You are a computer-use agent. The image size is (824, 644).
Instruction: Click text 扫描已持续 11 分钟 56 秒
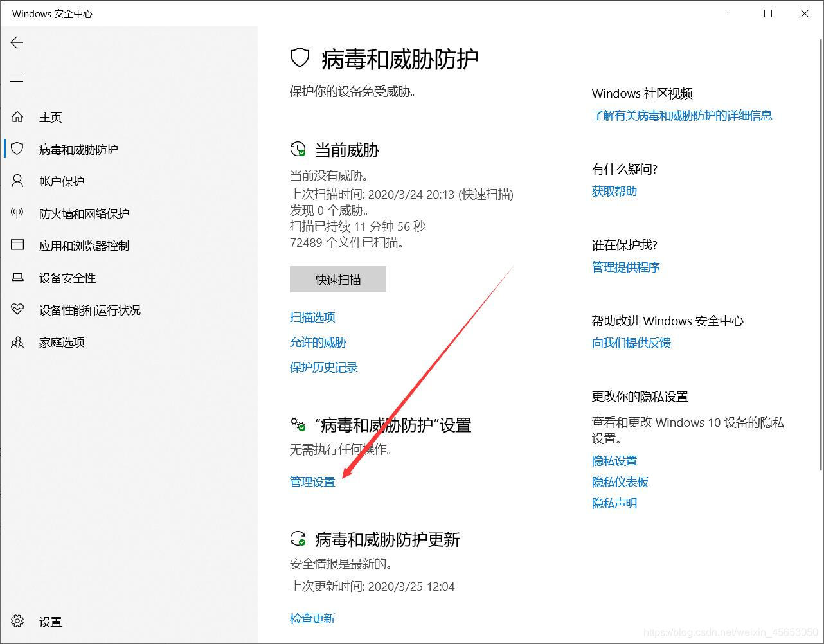(x=358, y=226)
